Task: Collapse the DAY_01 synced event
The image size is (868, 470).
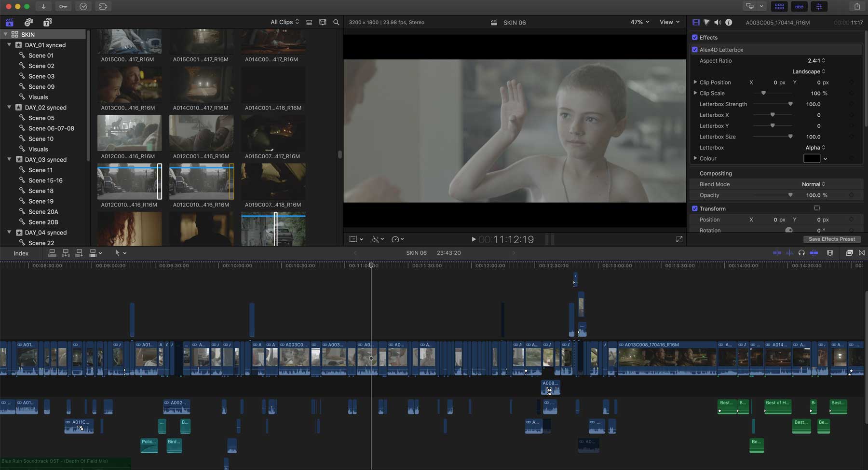Action: point(9,45)
